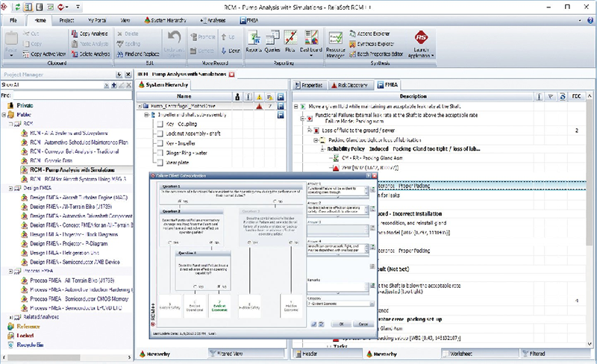Close the Project Manager panel
The width and height of the screenshot is (597, 364).
click(128, 75)
